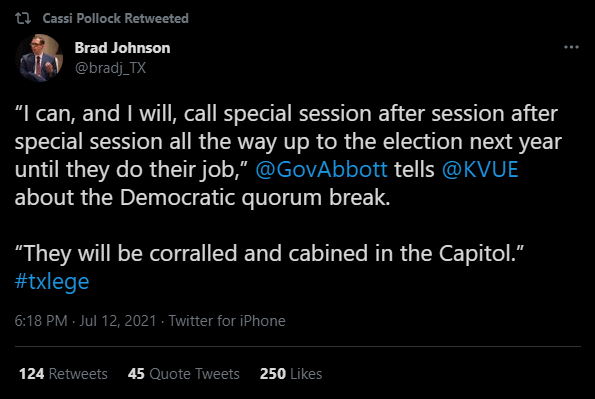The width and height of the screenshot is (595, 399).
Task: Click the "They will be corralled" quote line
Action: click(x=269, y=254)
